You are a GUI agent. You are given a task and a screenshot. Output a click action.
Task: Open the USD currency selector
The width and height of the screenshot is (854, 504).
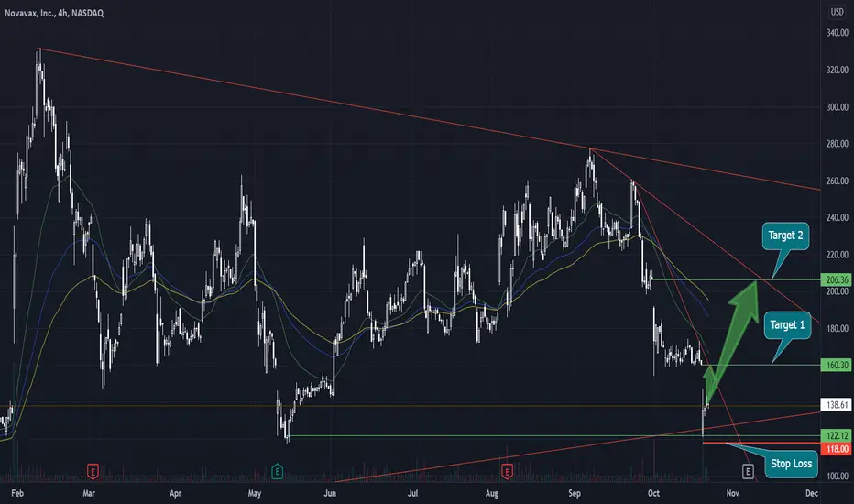pyautogui.click(x=837, y=11)
